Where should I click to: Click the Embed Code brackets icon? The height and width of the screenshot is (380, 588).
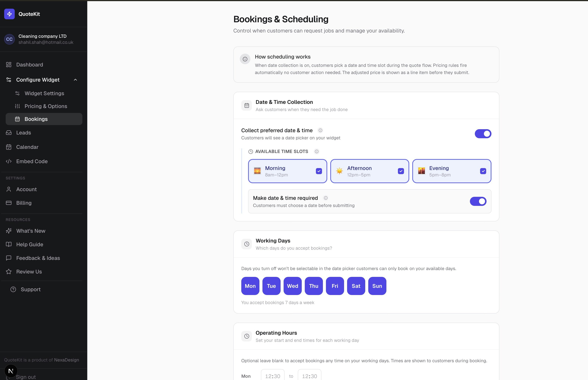[x=9, y=161]
